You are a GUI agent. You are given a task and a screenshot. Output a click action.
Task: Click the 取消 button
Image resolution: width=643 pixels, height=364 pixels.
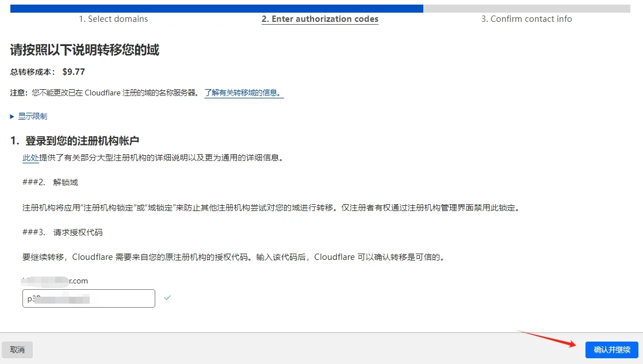(17, 350)
